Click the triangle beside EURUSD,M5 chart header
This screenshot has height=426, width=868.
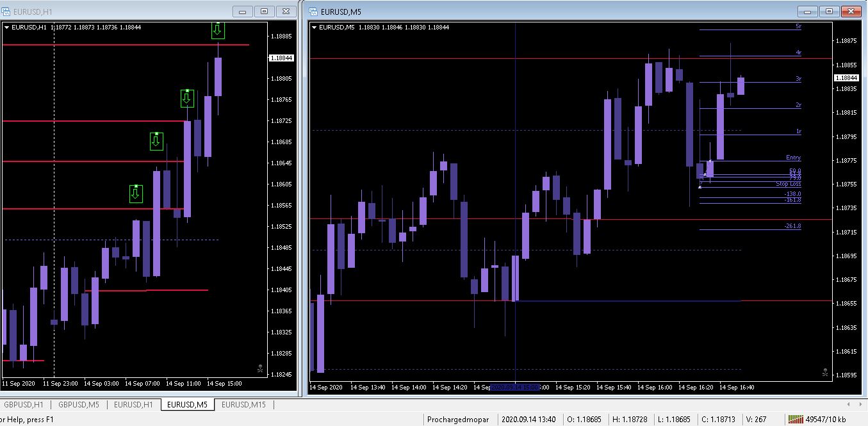315,28
